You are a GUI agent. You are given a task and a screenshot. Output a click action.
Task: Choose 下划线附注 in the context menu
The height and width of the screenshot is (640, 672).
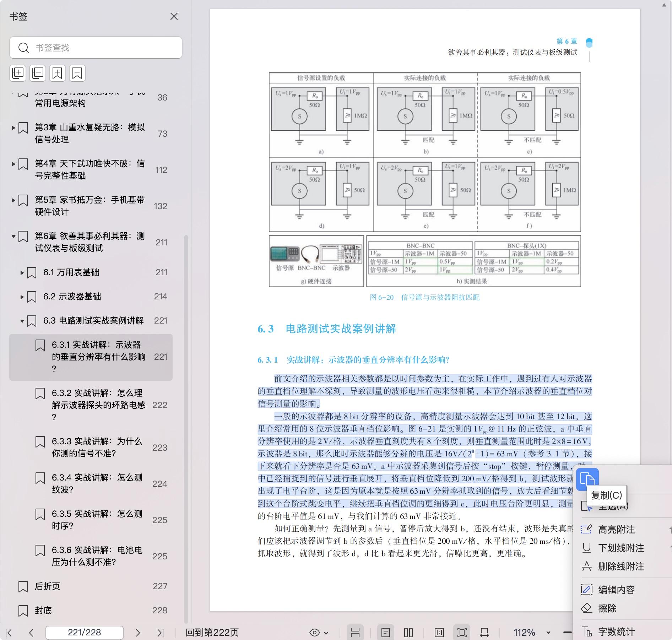[x=621, y=548]
